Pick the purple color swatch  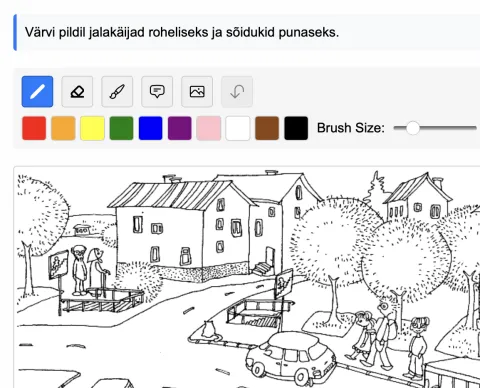pos(180,128)
